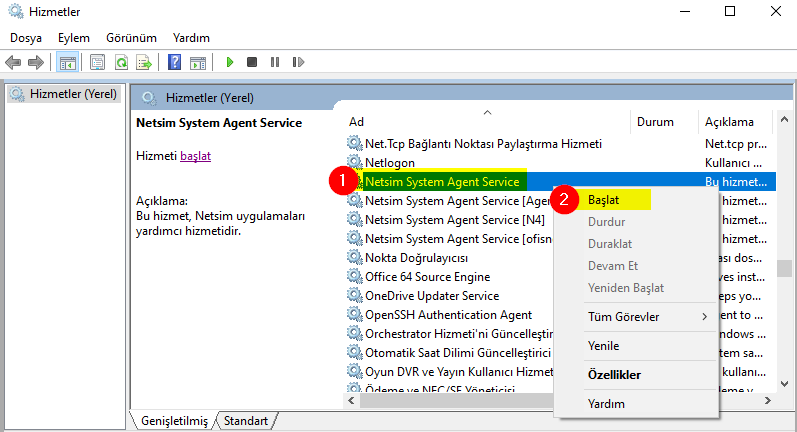Click the Hizmetler window title gear icon
Viewport: 797px width, 432px height.
point(16,11)
